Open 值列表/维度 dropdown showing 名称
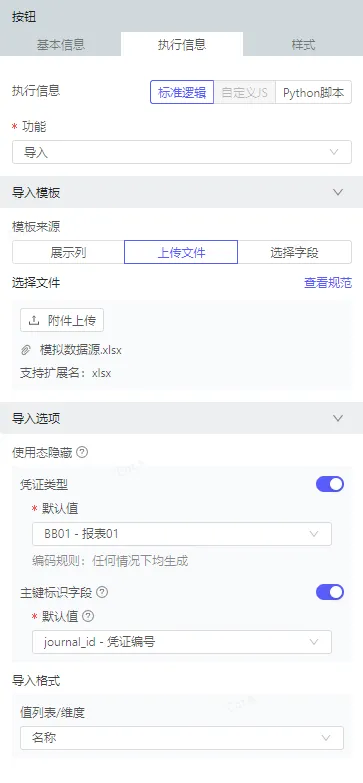Viewport: 363px width, 783px height. point(182,738)
